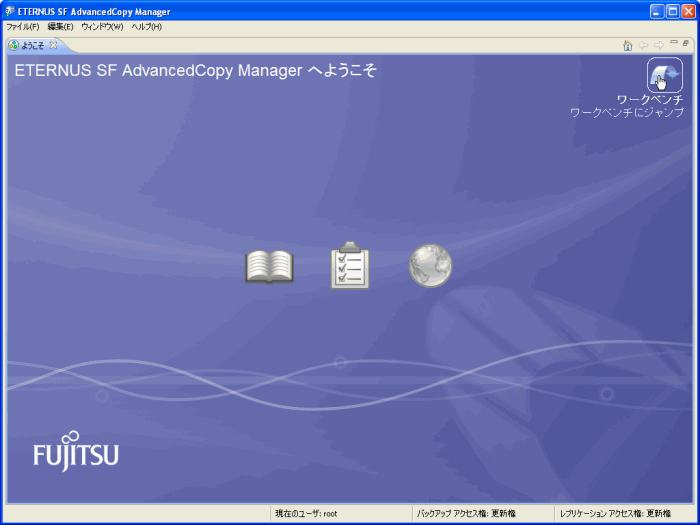Go back with left arrow icon
700x525 pixels.
click(x=643, y=45)
